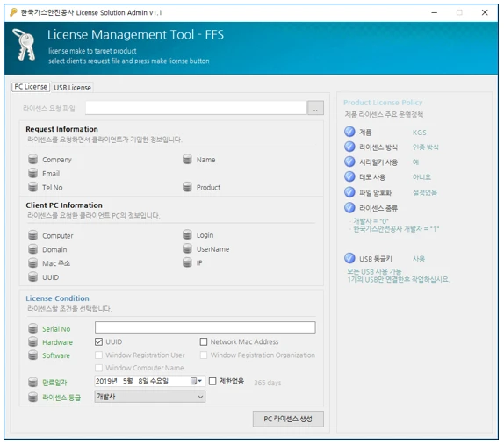Enable the Network Mac Address checkbox
504x445 pixels.
pos(204,341)
